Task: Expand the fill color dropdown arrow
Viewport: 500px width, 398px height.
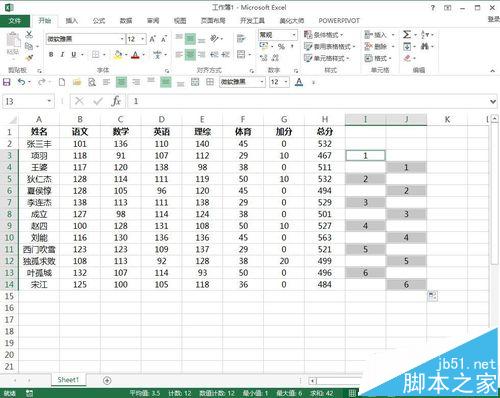Action: point(126,54)
